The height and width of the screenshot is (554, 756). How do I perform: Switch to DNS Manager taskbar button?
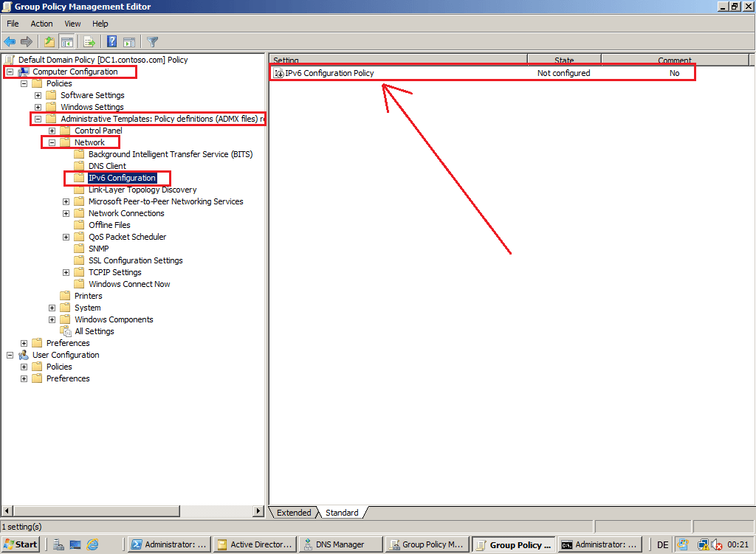tap(340, 544)
